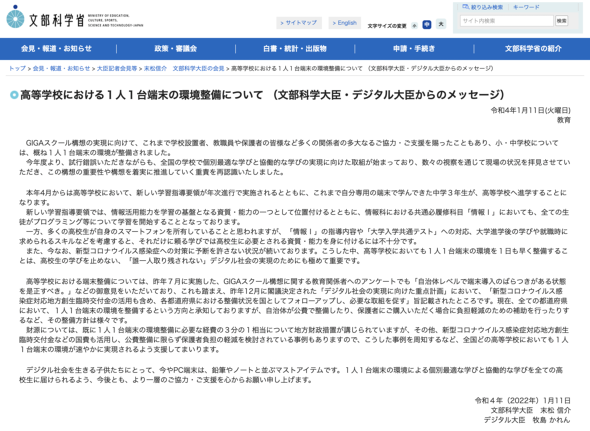Open the 絞り込み検索 filter search icon link
590x431 pixels.
coord(482,7)
